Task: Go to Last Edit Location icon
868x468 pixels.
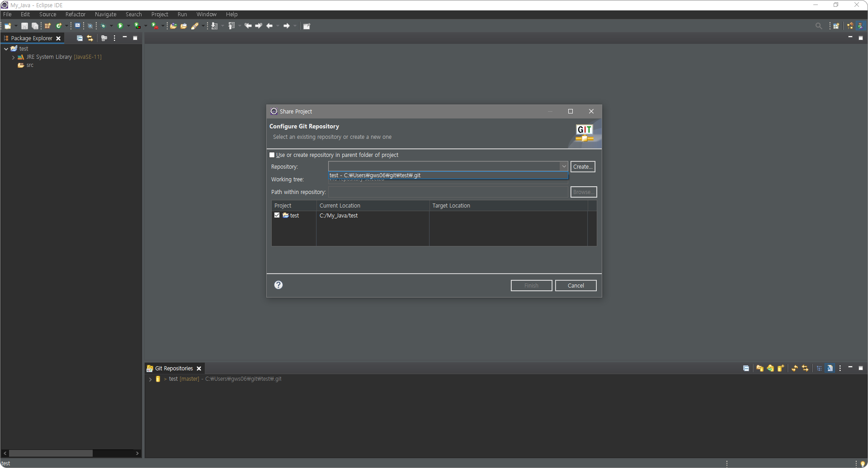Action: tap(248, 26)
